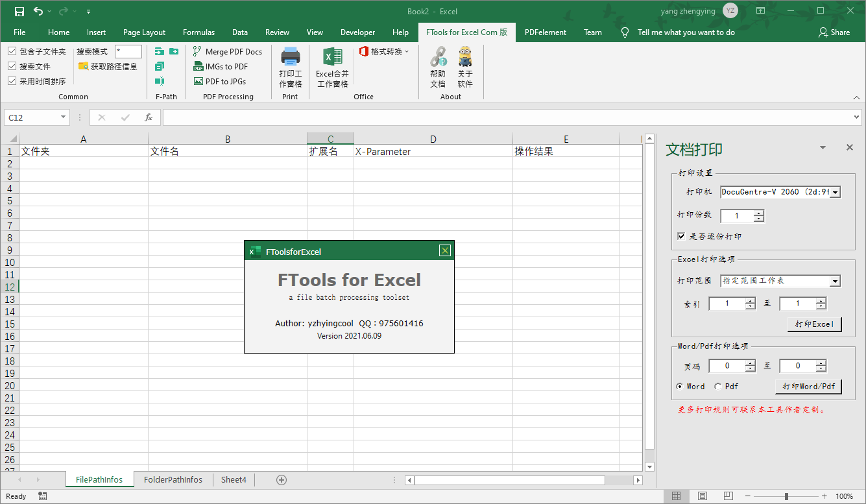The image size is (866, 504).
Task: Uncheck the 是否逐份打印 checkbox
Action: [x=681, y=236]
